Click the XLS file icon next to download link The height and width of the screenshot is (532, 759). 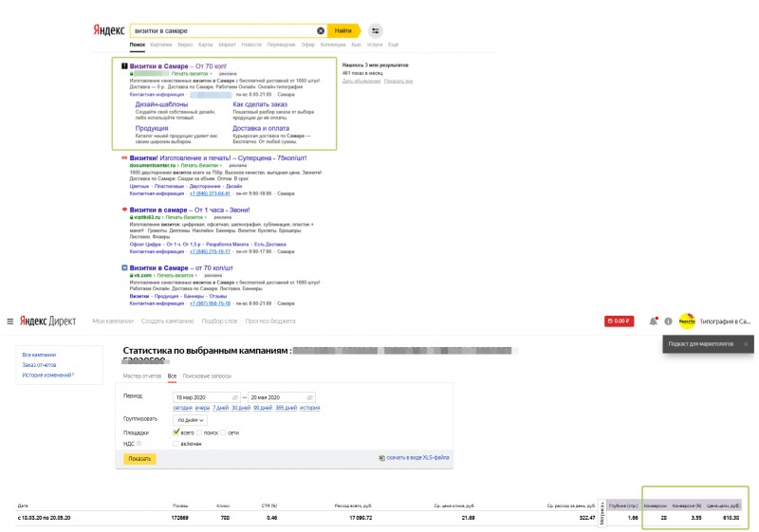coord(382,457)
